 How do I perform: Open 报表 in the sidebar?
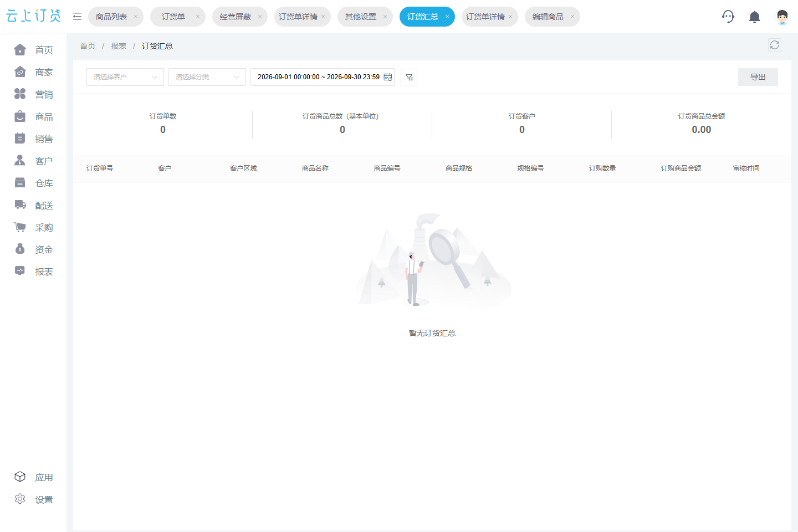click(33, 272)
